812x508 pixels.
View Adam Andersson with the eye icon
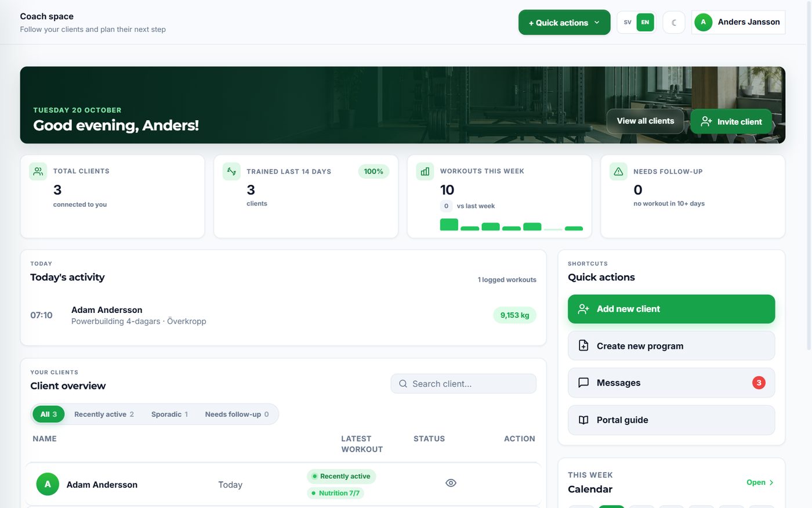pyautogui.click(x=451, y=483)
